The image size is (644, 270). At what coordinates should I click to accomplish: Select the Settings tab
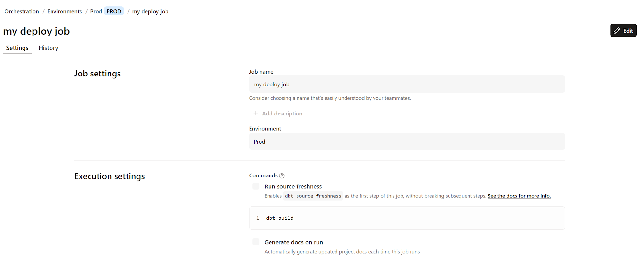(x=17, y=48)
